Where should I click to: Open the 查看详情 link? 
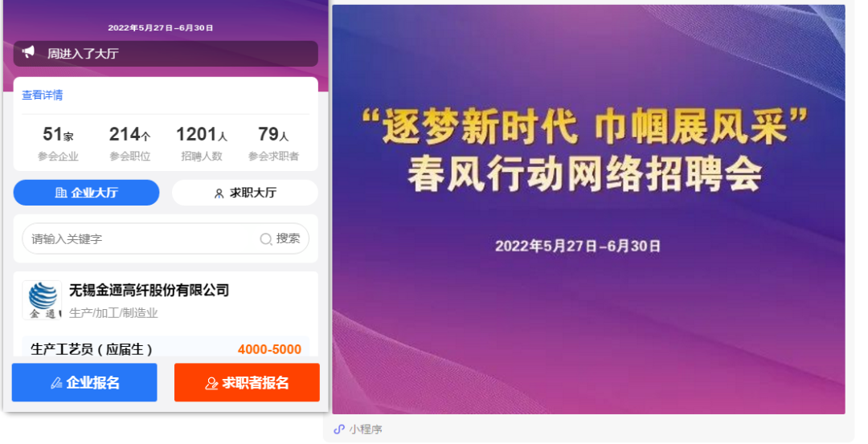coord(42,95)
